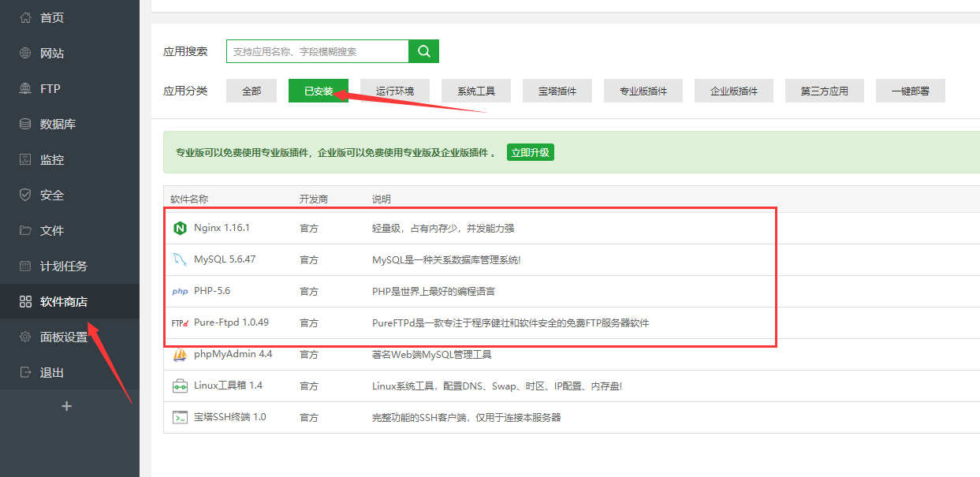Open 宝塔SSH终端 1.0 software name
The width and height of the screenshot is (980, 477).
click(x=230, y=417)
